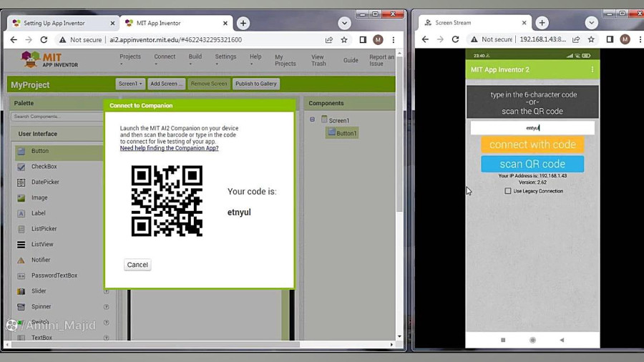Click the code input field on phone
The height and width of the screenshot is (362, 644).
point(532,127)
